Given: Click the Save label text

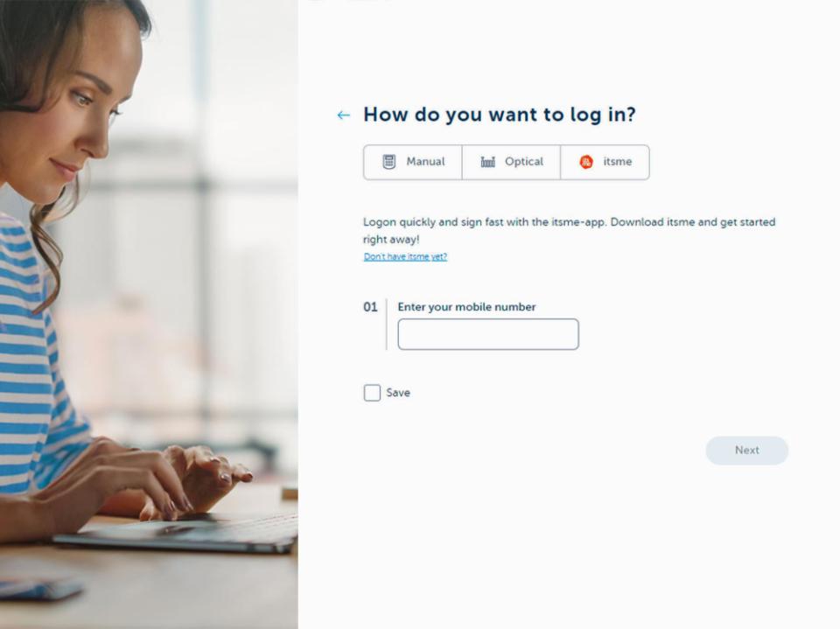Looking at the screenshot, I should coord(398,393).
